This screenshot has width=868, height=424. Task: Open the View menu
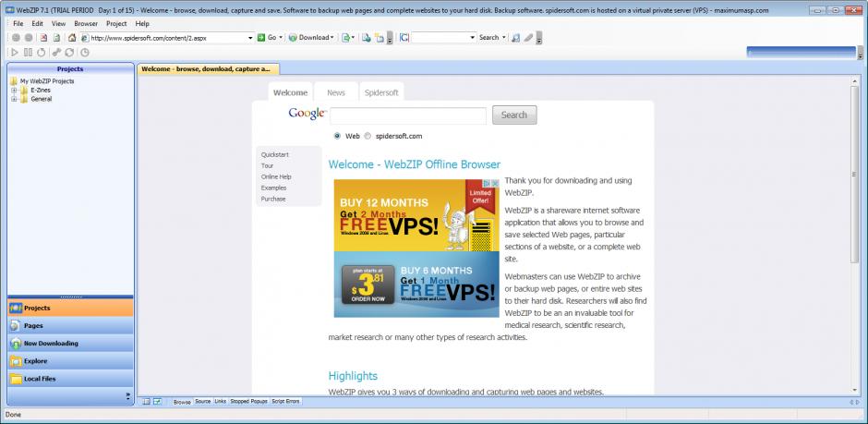[x=59, y=24]
